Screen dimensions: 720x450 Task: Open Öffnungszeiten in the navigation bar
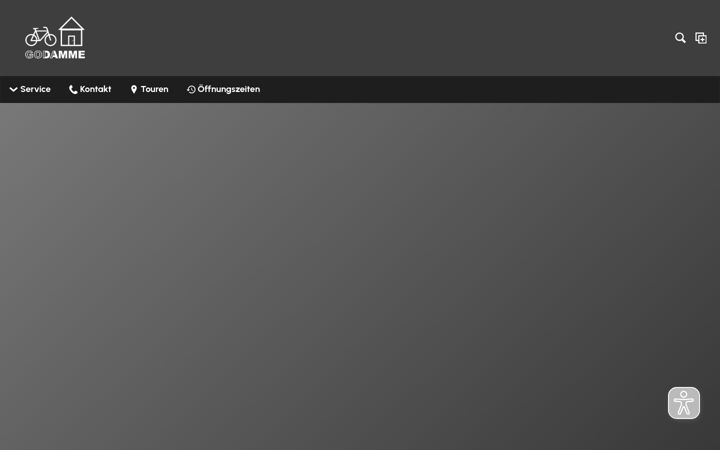(x=224, y=89)
